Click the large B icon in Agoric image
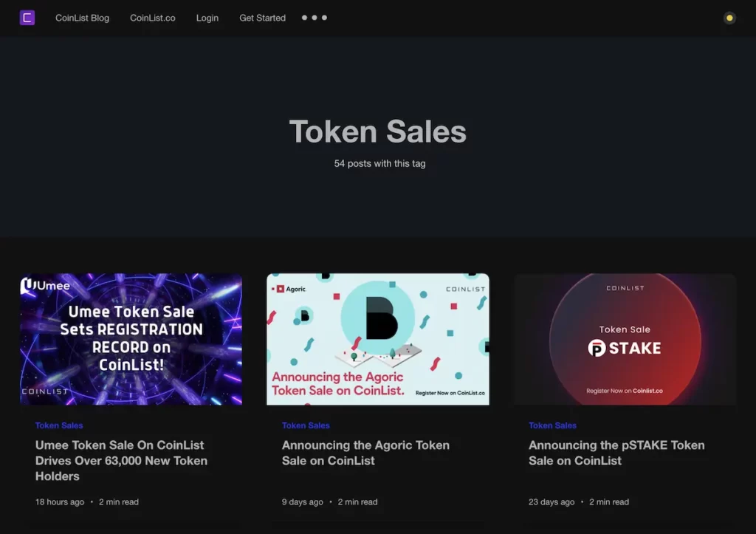Viewport: 756px width, 534px height. (382, 318)
